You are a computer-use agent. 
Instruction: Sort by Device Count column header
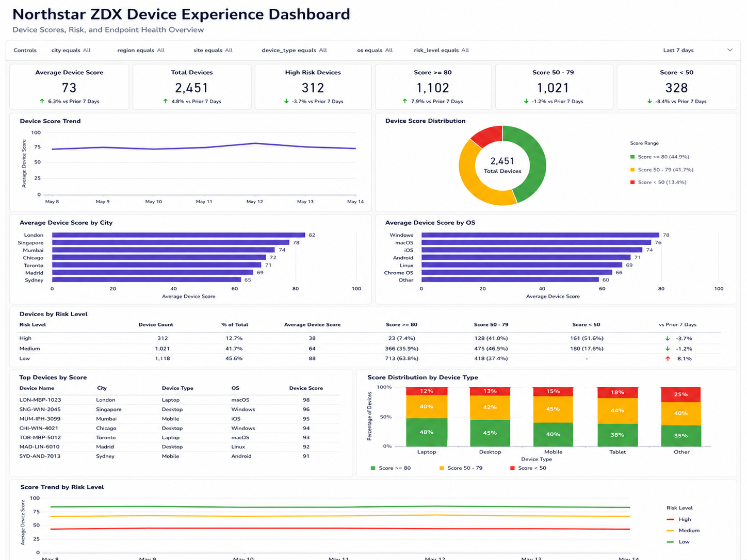click(156, 325)
